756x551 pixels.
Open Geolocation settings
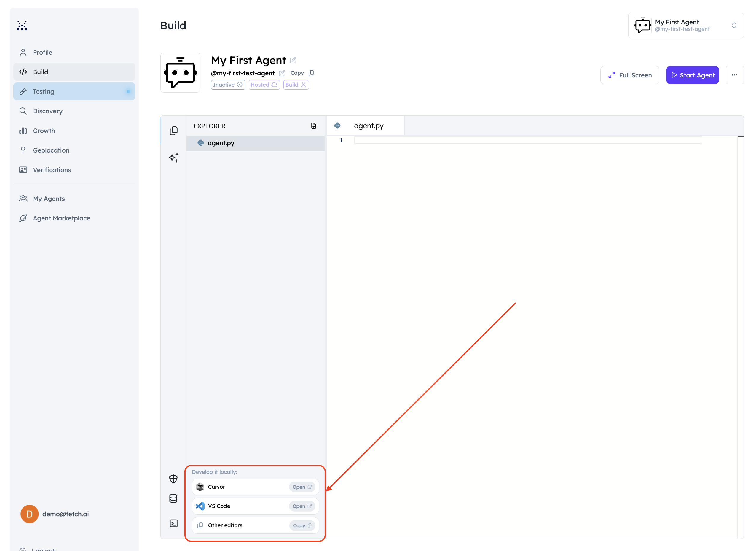tap(74, 150)
